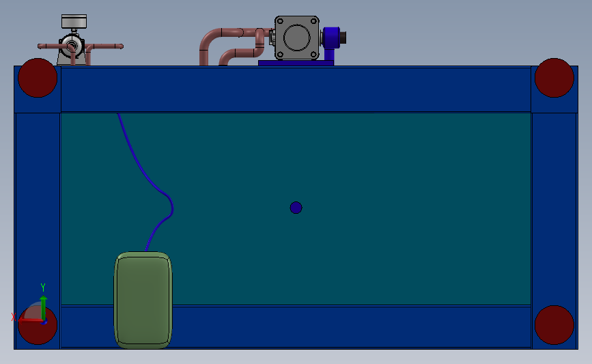
Task: Select the pressure gauge dial atop the left valve
Action: [x=74, y=21]
